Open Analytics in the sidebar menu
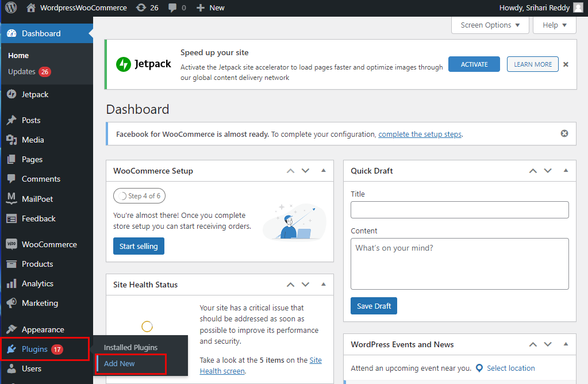 click(37, 283)
